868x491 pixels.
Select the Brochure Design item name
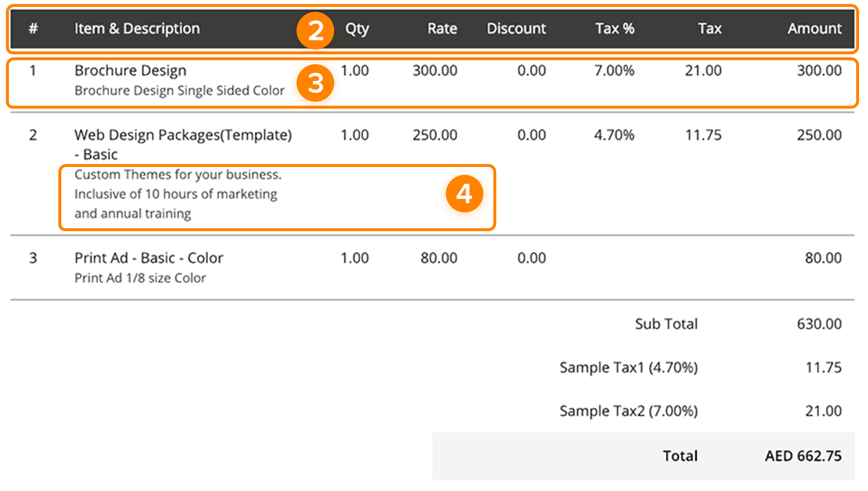[130, 71]
